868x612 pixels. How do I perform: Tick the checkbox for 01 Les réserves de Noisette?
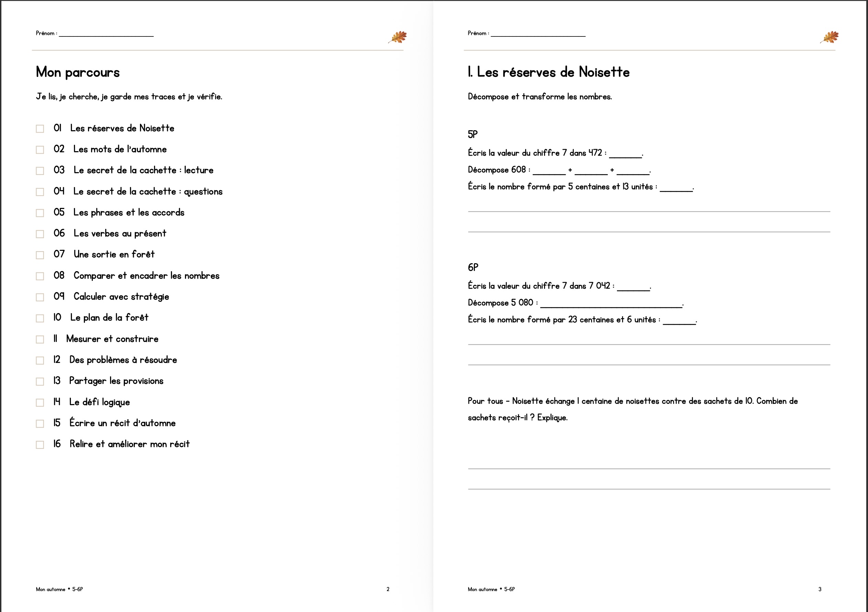coord(40,129)
